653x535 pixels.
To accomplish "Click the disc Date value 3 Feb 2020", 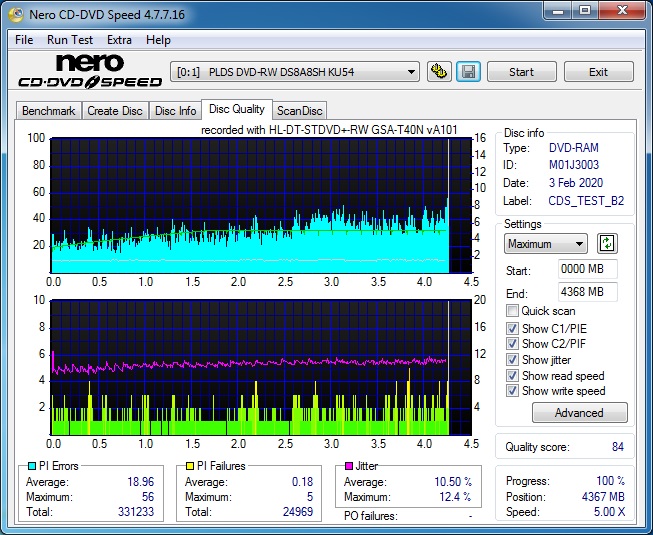I will [x=576, y=183].
